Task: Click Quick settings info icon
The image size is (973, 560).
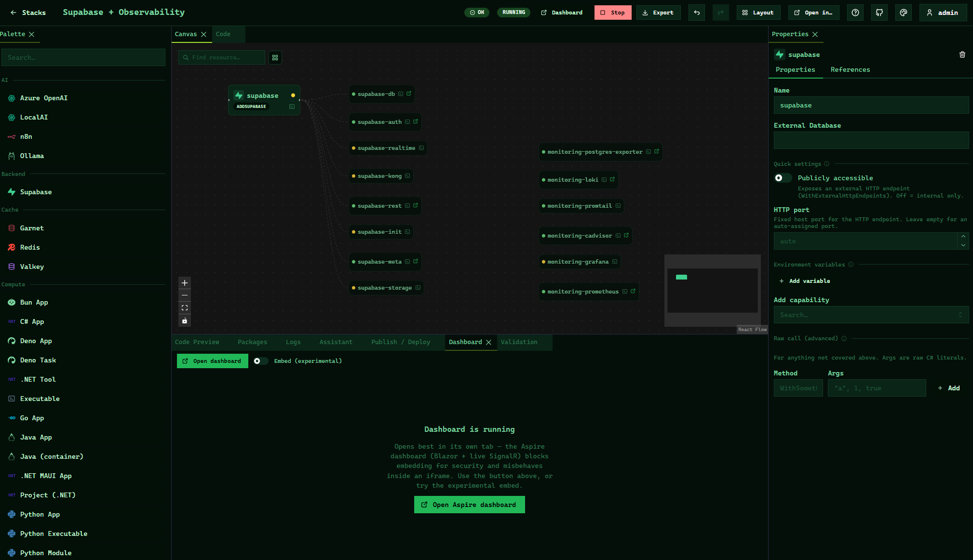Action: (x=827, y=164)
